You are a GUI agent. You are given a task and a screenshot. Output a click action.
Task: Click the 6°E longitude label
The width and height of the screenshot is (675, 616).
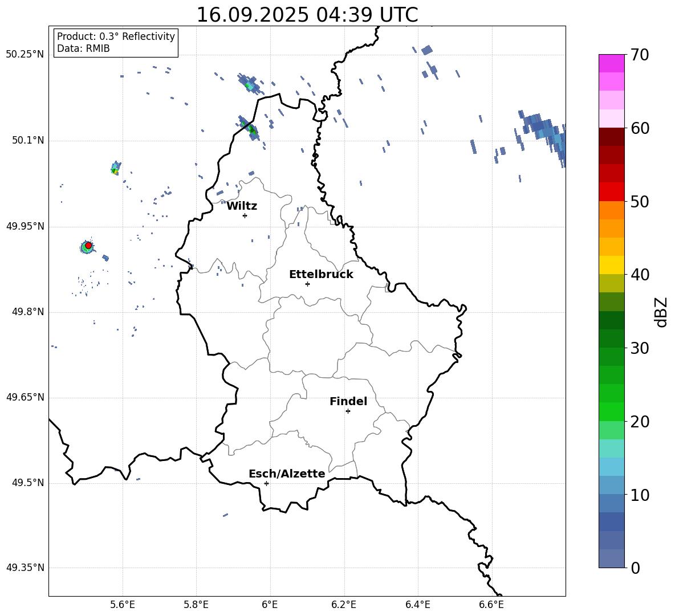pyautogui.click(x=270, y=605)
